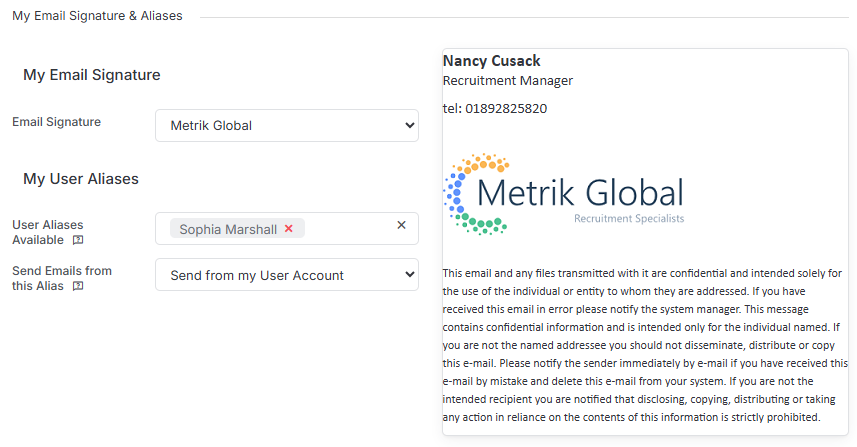857x447 pixels.
Task: Click the My User Aliases heading
Action: tap(81, 179)
